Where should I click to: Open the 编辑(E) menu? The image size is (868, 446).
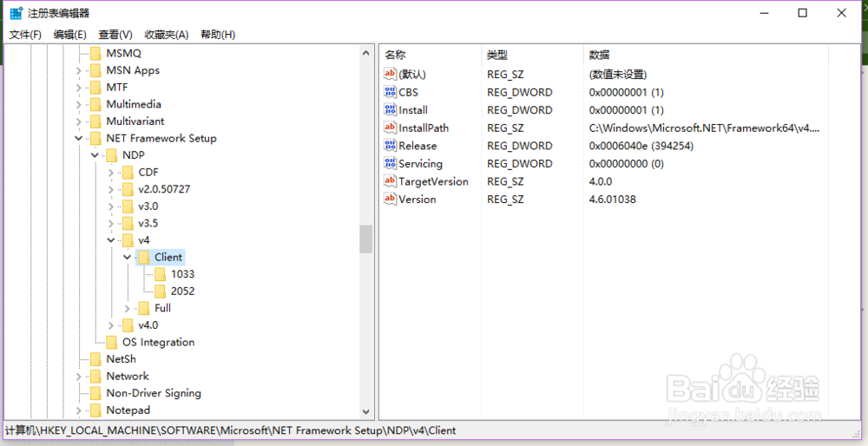coord(69,35)
